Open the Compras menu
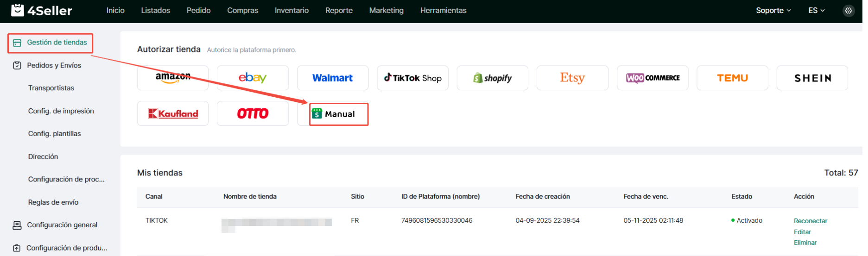The width and height of the screenshot is (868, 256). pos(243,10)
